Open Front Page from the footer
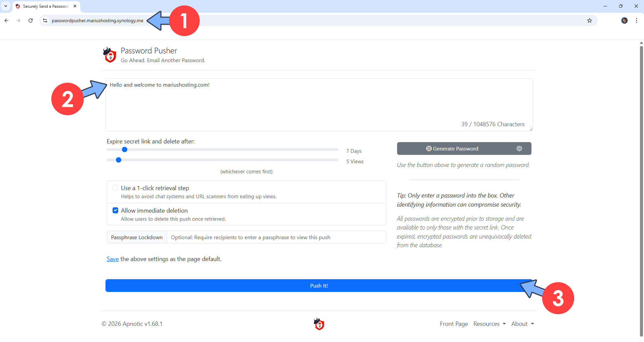 coord(454,324)
